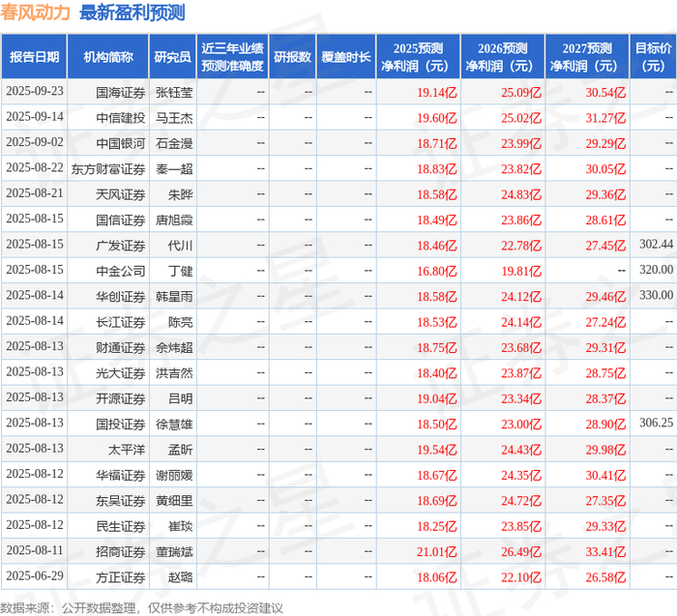This screenshot has width=677, height=616.
Task: Select the 33.41亿 profit value
Action: coord(605,551)
